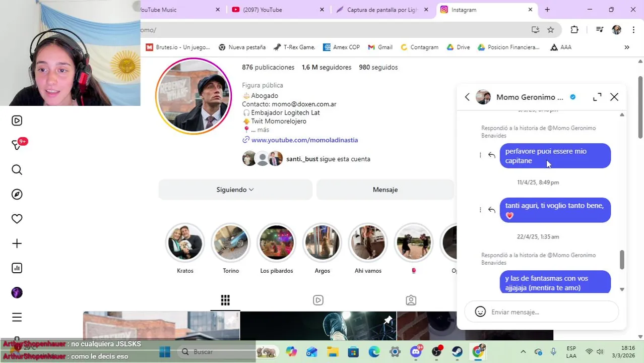Open options for 'tanti aguri' message
This screenshot has height=363, width=644.
(480, 210)
